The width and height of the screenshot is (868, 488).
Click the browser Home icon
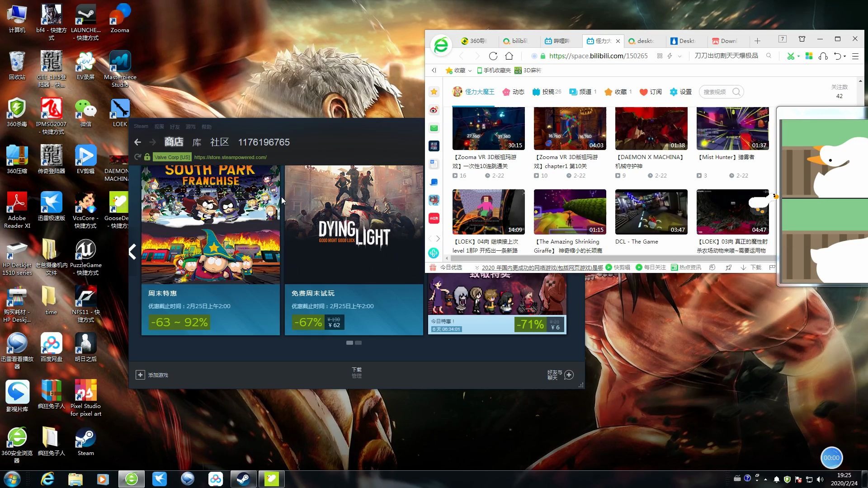pyautogui.click(x=510, y=56)
